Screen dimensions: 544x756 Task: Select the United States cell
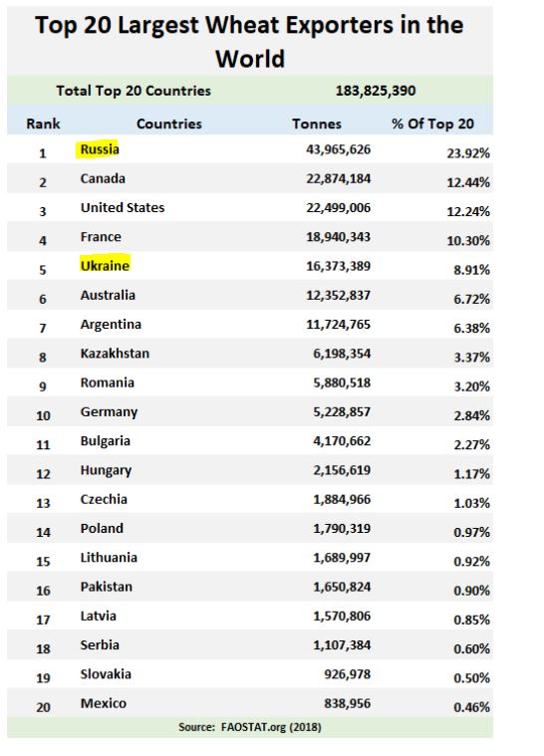(123, 208)
